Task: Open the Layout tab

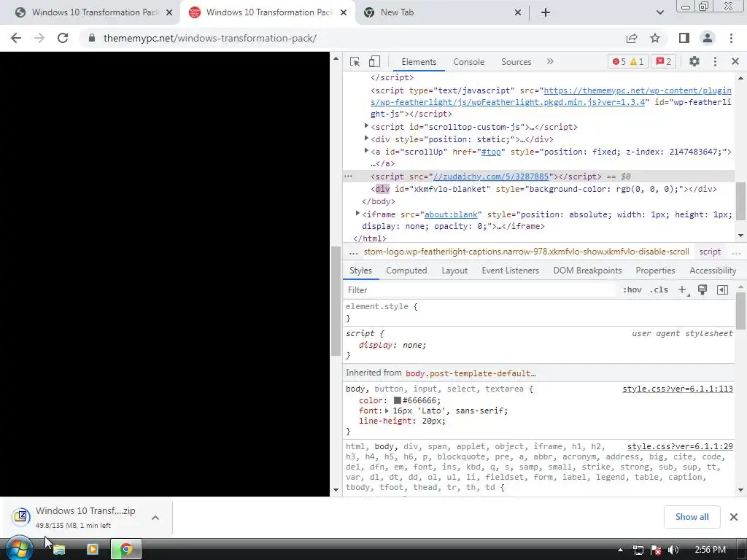Action: (x=454, y=271)
